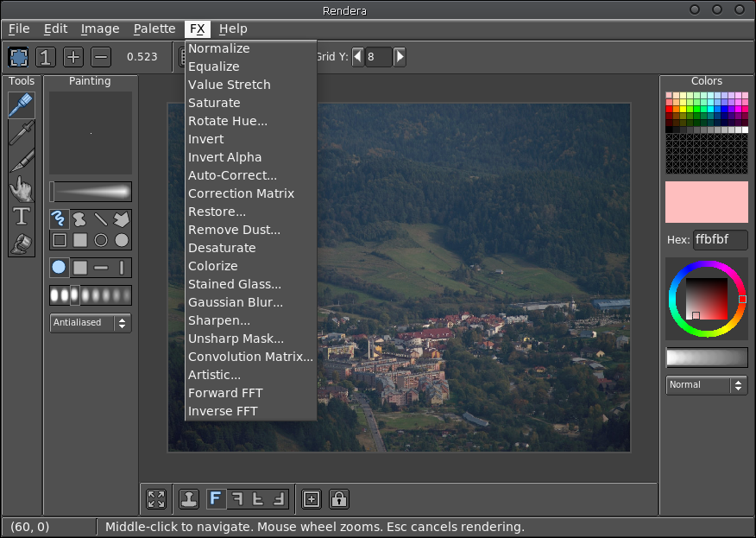Choose the polygon stroke style

click(122, 219)
